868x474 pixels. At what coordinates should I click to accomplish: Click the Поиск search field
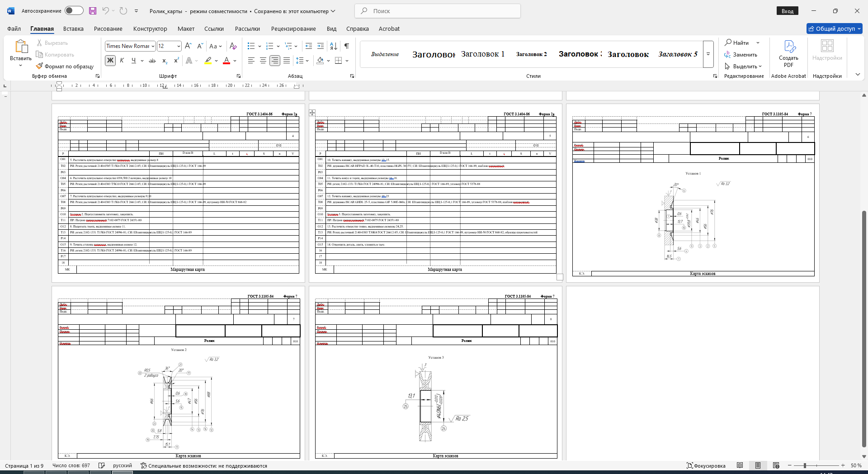pos(438,11)
